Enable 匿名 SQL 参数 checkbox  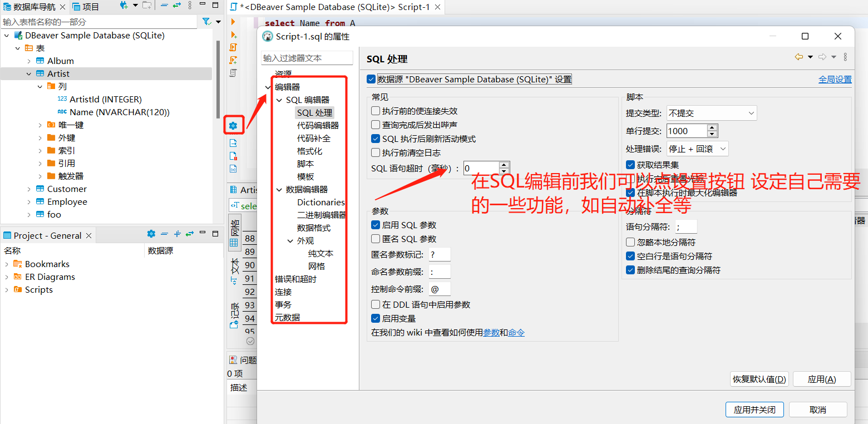coord(376,239)
